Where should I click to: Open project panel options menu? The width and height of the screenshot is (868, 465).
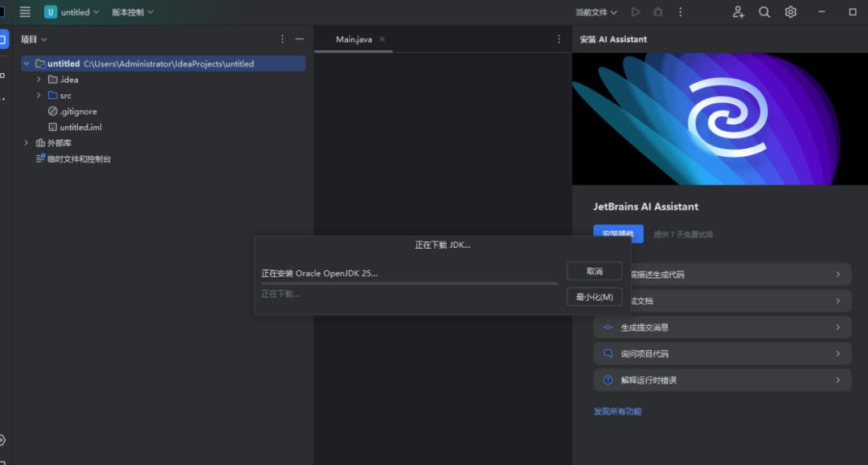[282, 39]
